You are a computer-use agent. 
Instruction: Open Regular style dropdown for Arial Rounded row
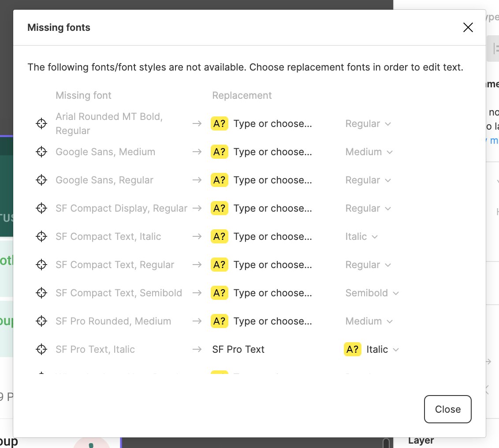tap(368, 123)
